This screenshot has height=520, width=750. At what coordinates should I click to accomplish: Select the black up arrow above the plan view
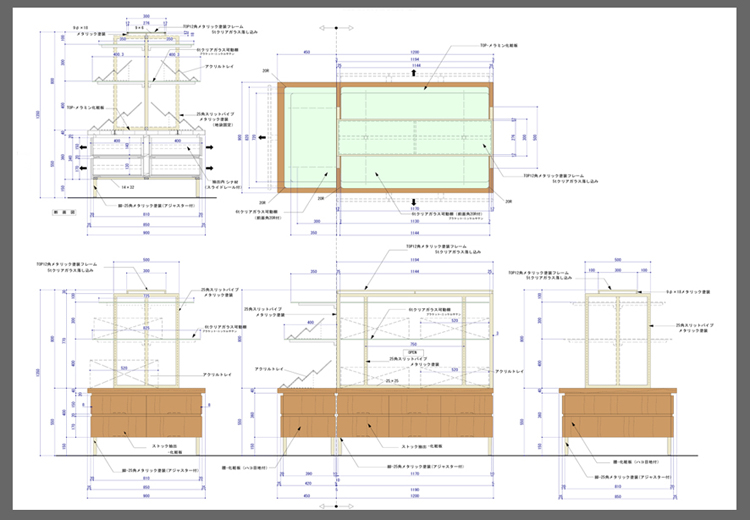point(412,74)
